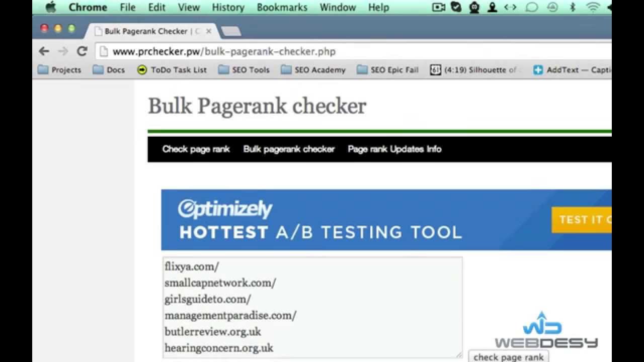Image resolution: width=644 pixels, height=362 pixels.
Task: Open the Bookmarks menu
Action: click(x=282, y=8)
